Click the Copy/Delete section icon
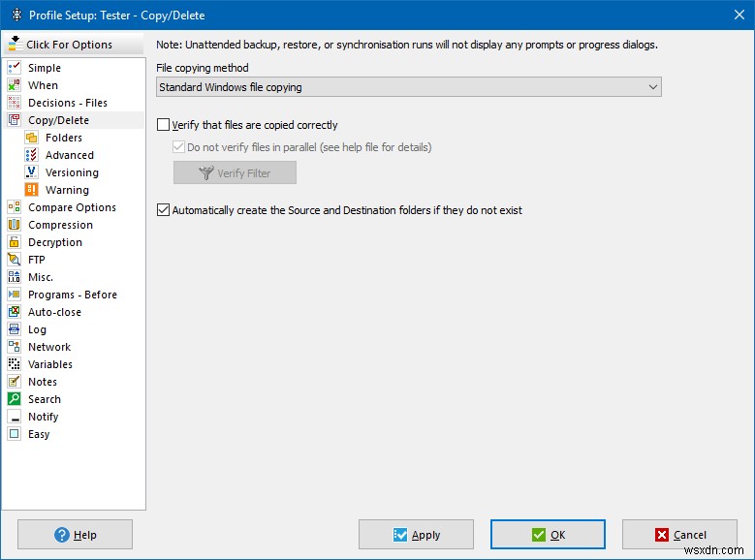 coord(15,120)
